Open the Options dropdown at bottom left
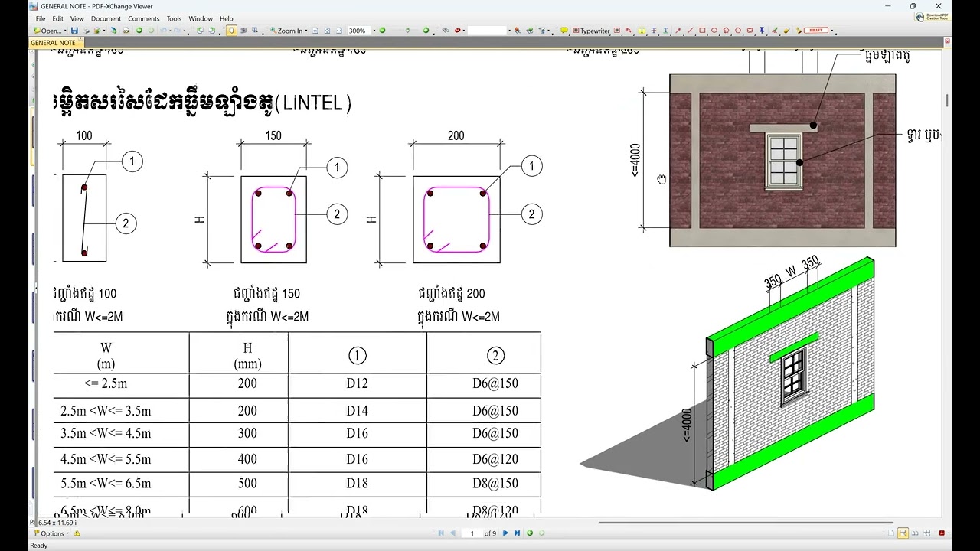The image size is (980, 551). tap(54, 533)
